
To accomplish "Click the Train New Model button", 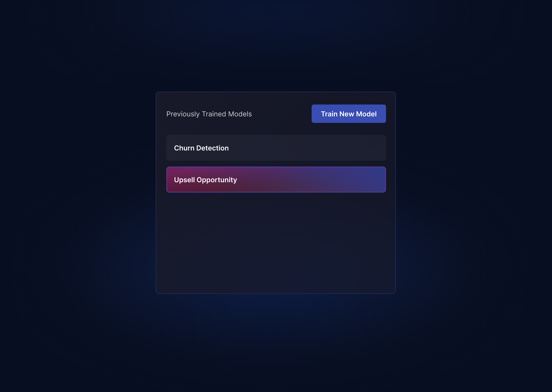I will (x=348, y=114).
